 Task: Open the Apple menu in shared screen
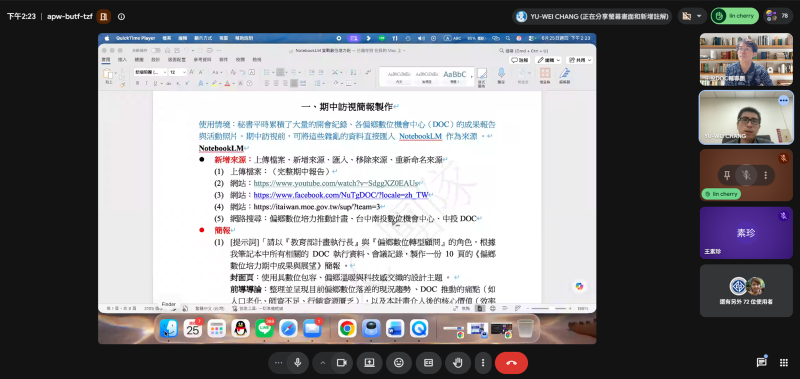pyautogui.click(x=107, y=38)
